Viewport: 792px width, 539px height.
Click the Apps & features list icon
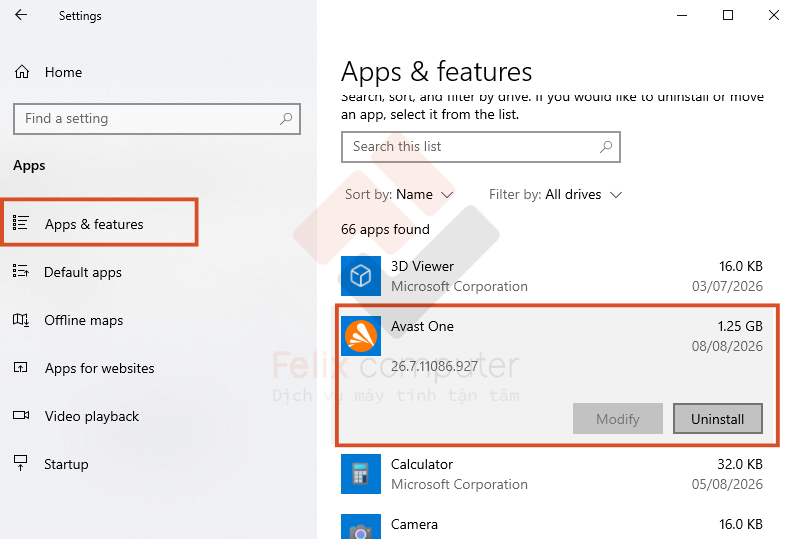[x=20, y=223]
